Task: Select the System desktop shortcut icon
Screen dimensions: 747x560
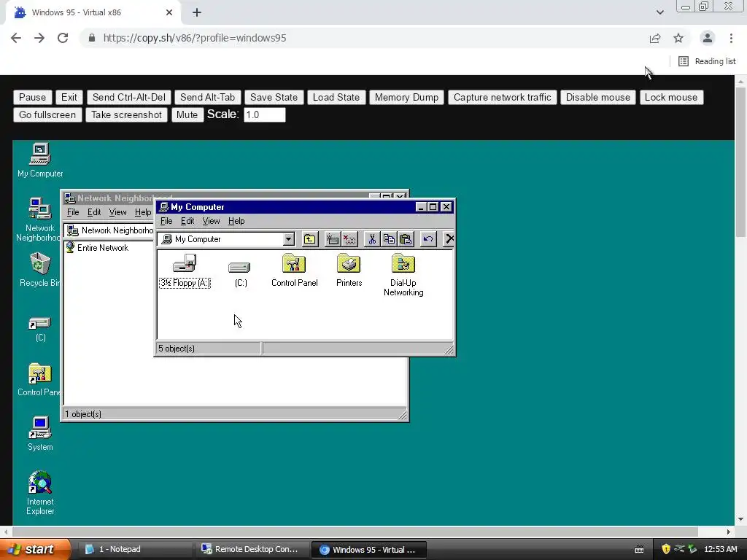Action: 40,434
